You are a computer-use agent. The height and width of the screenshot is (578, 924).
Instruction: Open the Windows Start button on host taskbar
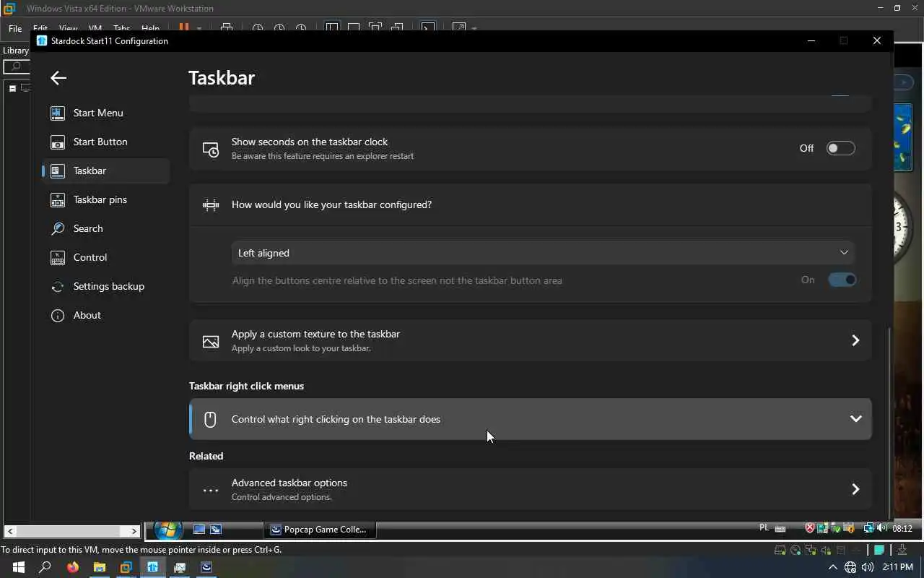[18, 567]
